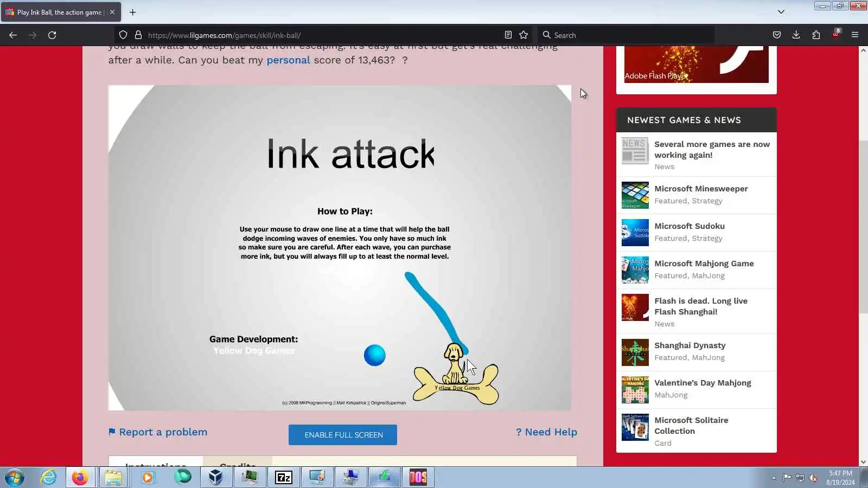Click the Card category under Solitaire Collection
Image resolution: width=868 pixels, height=488 pixels.
(x=662, y=444)
